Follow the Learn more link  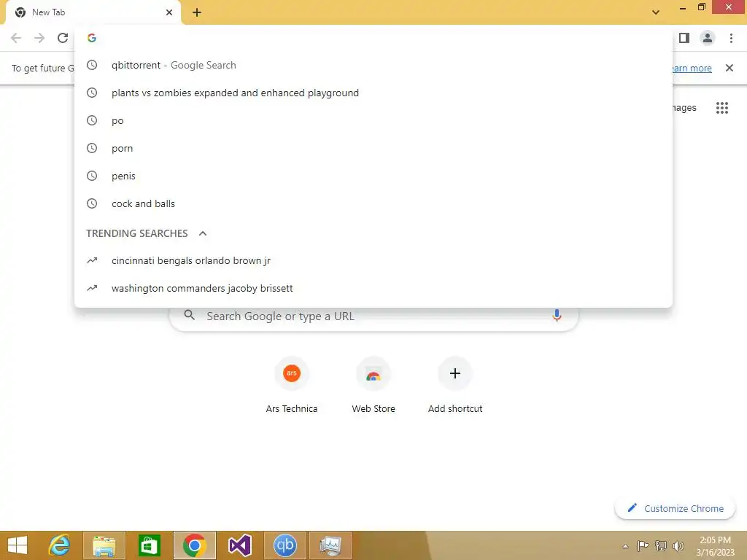pos(692,68)
